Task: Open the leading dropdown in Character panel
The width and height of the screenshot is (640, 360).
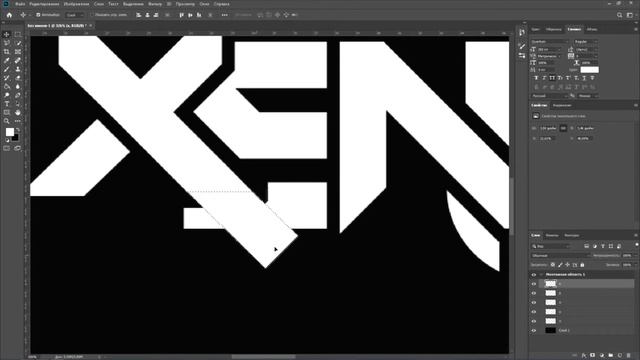Action: point(586,49)
